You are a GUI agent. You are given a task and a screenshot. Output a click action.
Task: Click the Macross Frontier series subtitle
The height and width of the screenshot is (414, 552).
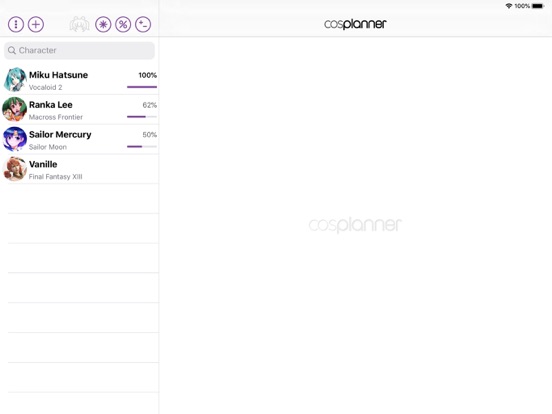[x=56, y=117]
